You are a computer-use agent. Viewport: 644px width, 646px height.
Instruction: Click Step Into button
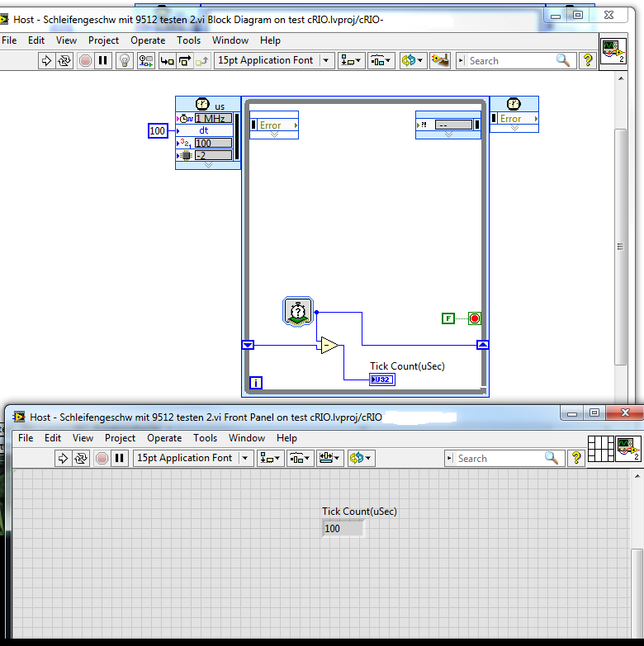pos(167,61)
